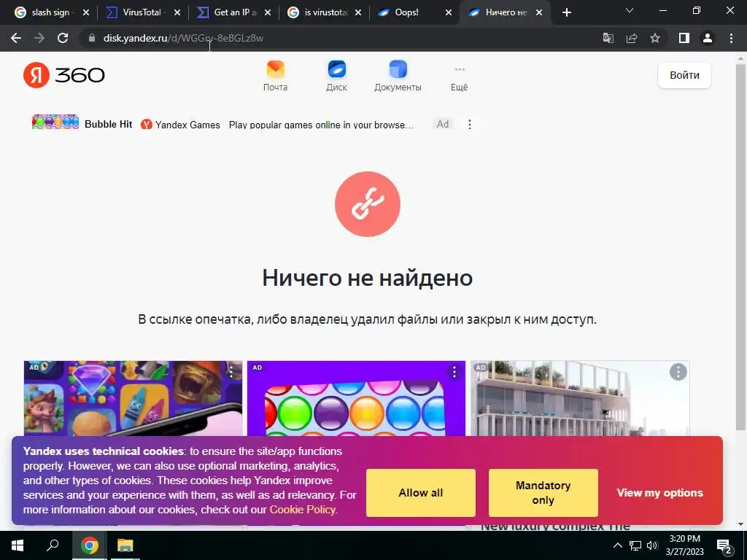Open the notification center icon

tap(724, 546)
